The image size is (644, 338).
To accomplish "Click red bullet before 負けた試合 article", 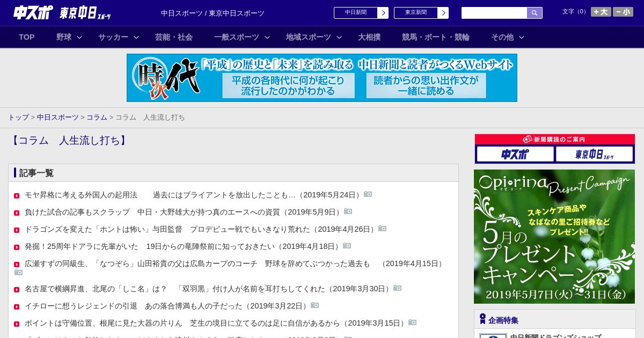I will click(17, 213).
